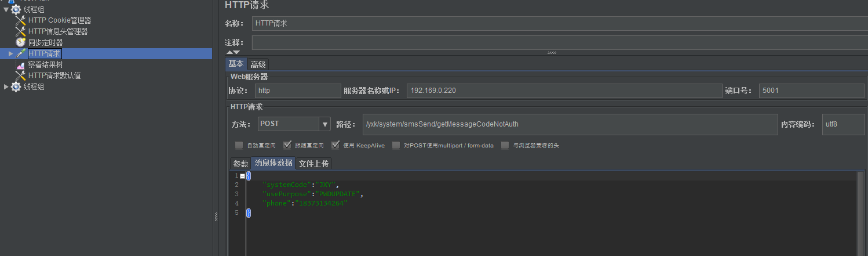Screen dimensions: 868x256
Task: Disable 使用 KeepAlive checkbox
Action: pos(335,145)
